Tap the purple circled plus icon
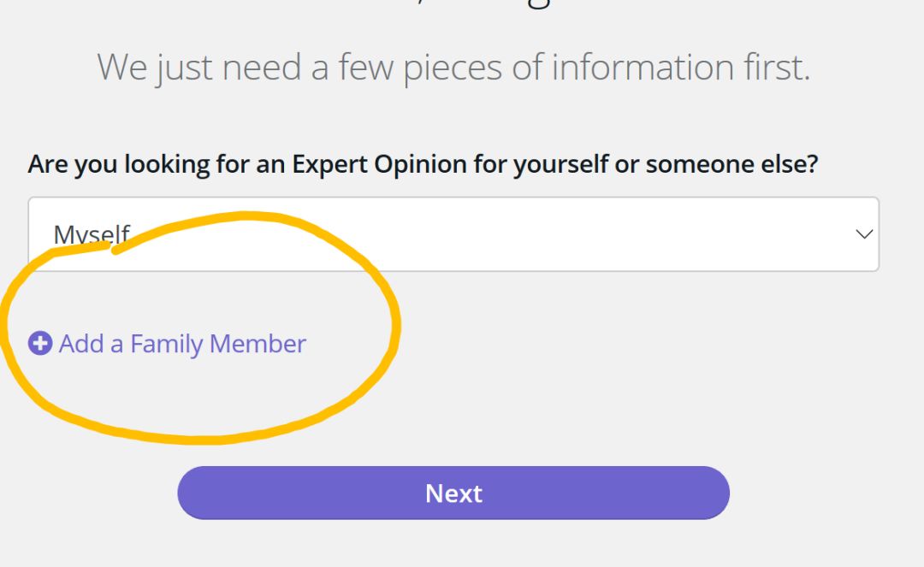The width and height of the screenshot is (924, 567). tap(39, 344)
